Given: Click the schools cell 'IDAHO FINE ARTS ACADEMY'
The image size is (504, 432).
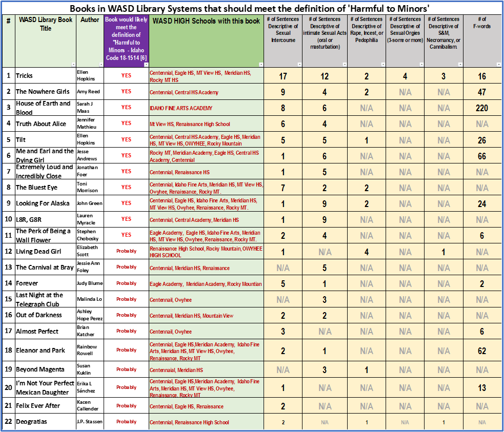Looking at the screenshot, I should tap(206, 108).
